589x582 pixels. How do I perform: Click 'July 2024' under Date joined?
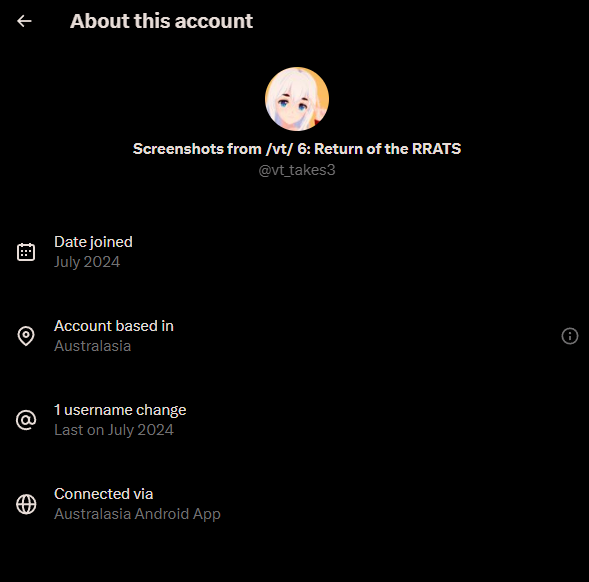point(87,262)
